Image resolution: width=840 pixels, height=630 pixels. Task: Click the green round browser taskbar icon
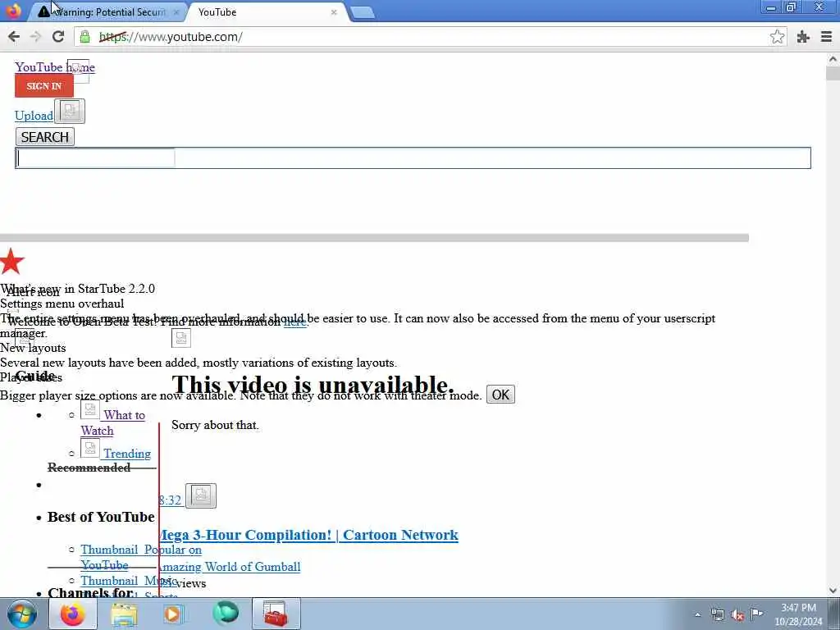coord(225,614)
